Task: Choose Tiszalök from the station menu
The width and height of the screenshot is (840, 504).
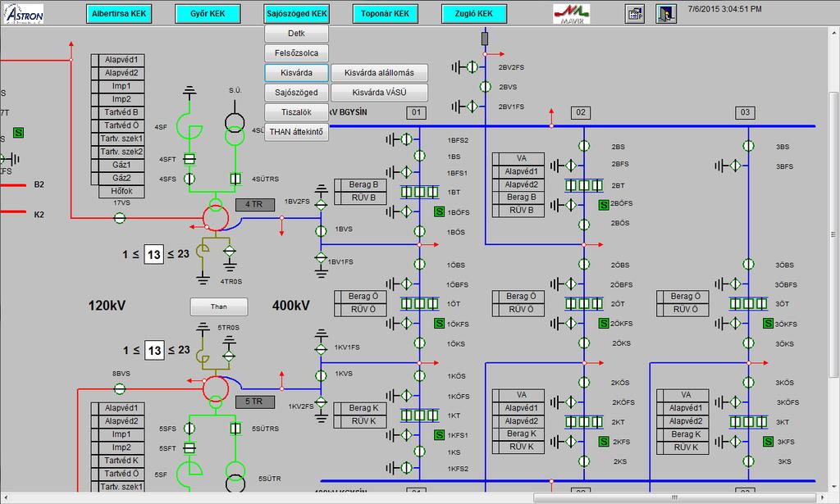Action: tap(296, 112)
